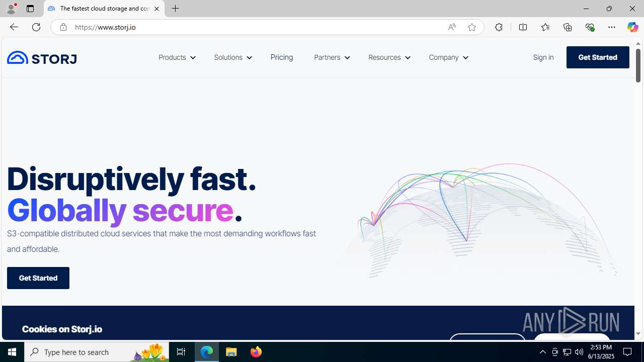Click the taskbar search box
Image resolution: width=644 pixels, height=362 pixels.
coord(97,352)
